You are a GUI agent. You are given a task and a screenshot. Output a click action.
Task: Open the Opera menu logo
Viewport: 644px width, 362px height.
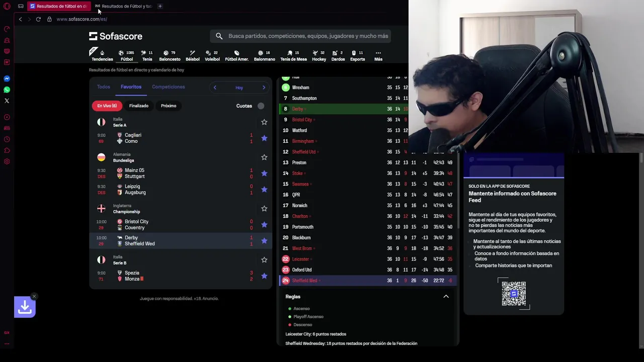click(7, 6)
